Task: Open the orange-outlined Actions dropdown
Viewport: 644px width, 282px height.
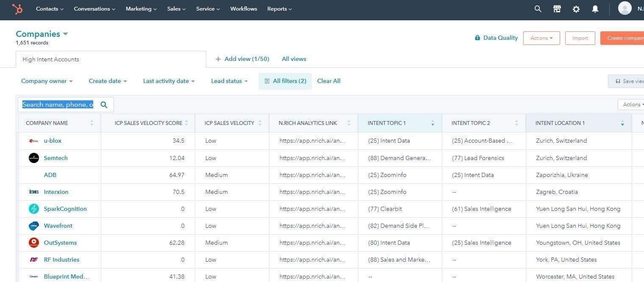Action: (x=541, y=38)
